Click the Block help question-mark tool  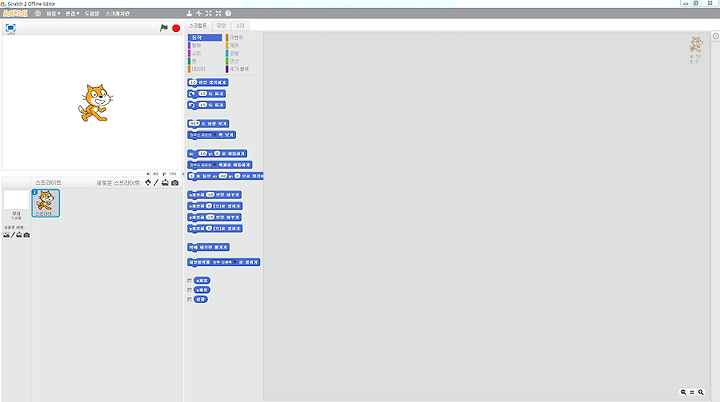(228, 13)
